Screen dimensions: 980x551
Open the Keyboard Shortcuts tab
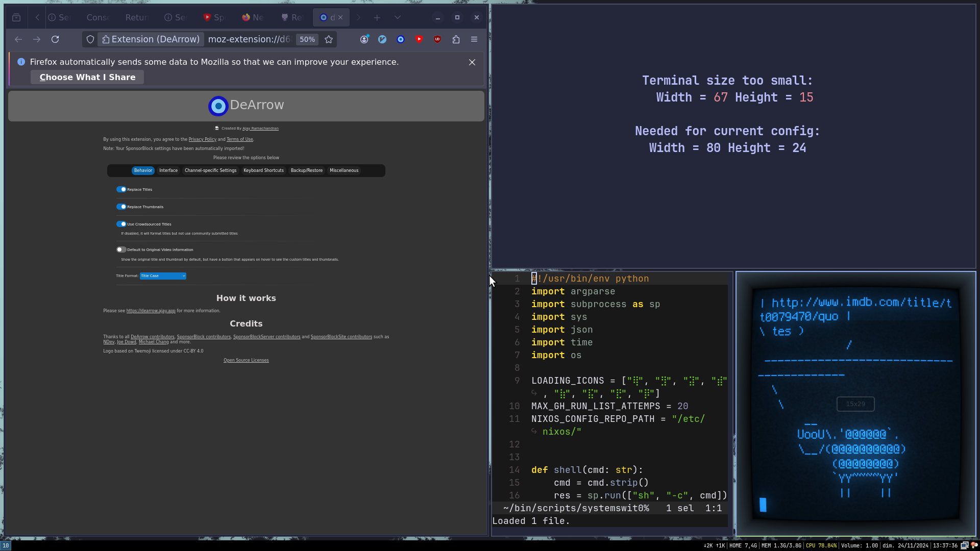(263, 170)
